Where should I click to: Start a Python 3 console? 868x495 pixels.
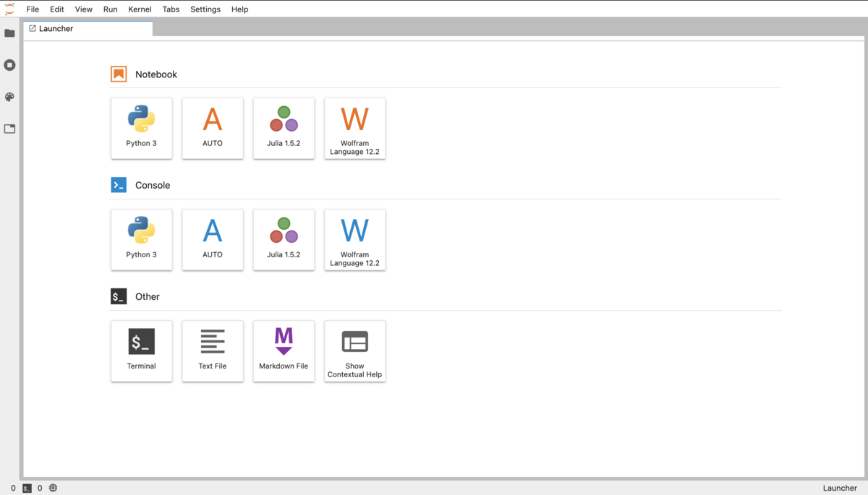[142, 240]
